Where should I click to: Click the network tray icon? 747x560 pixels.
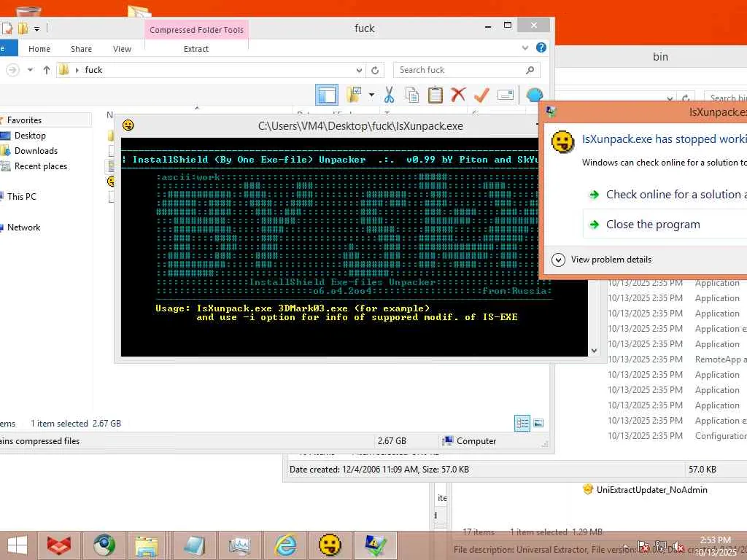pyautogui.click(x=660, y=545)
